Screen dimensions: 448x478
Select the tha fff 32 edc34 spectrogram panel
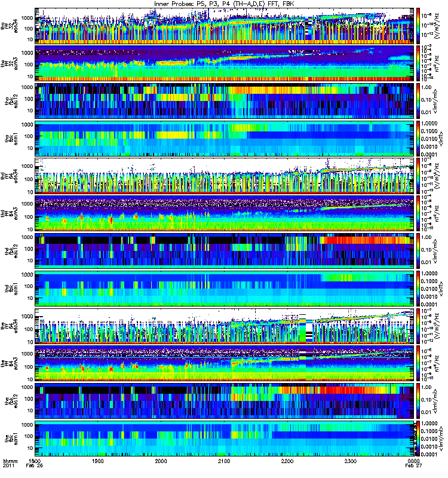224,26
